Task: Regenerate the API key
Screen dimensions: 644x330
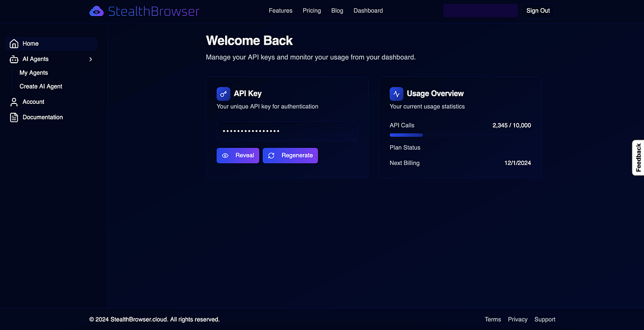Action: pos(290,156)
